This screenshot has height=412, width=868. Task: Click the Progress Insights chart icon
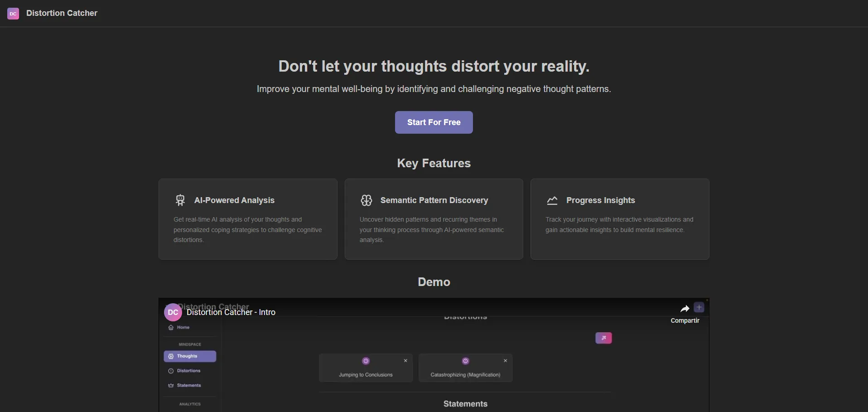pos(552,200)
